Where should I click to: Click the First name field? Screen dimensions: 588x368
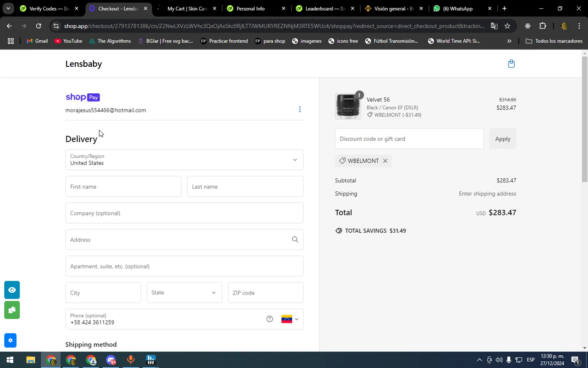pyautogui.click(x=123, y=186)
